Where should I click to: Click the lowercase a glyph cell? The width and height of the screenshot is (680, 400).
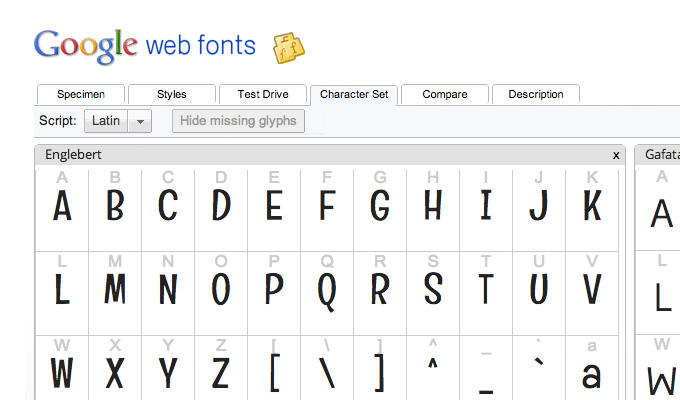coord(592,368)
